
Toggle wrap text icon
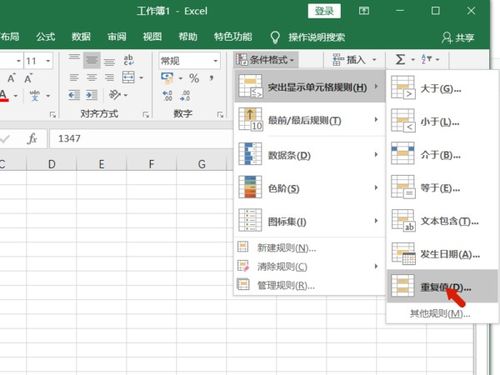pyautogui.click(x=129, y=60)
